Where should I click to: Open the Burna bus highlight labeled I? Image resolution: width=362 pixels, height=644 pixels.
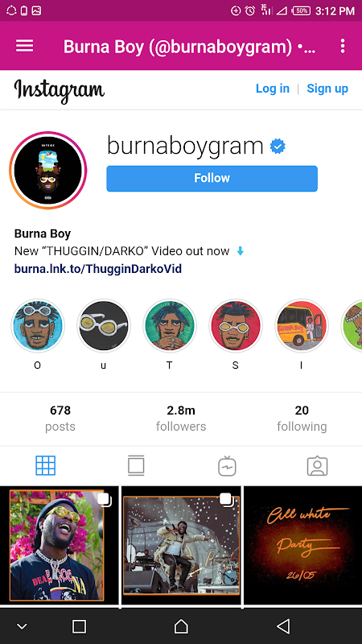tap(301, 326)
